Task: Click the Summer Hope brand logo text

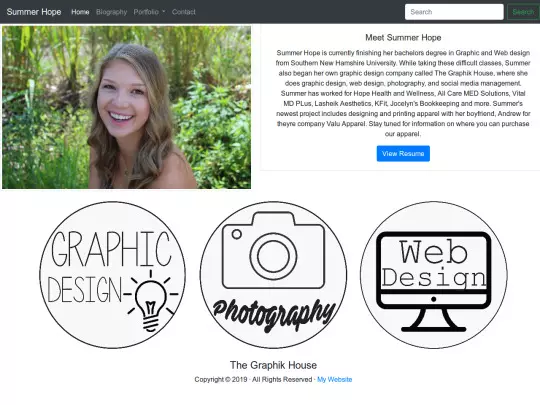Action: [34, 12]
